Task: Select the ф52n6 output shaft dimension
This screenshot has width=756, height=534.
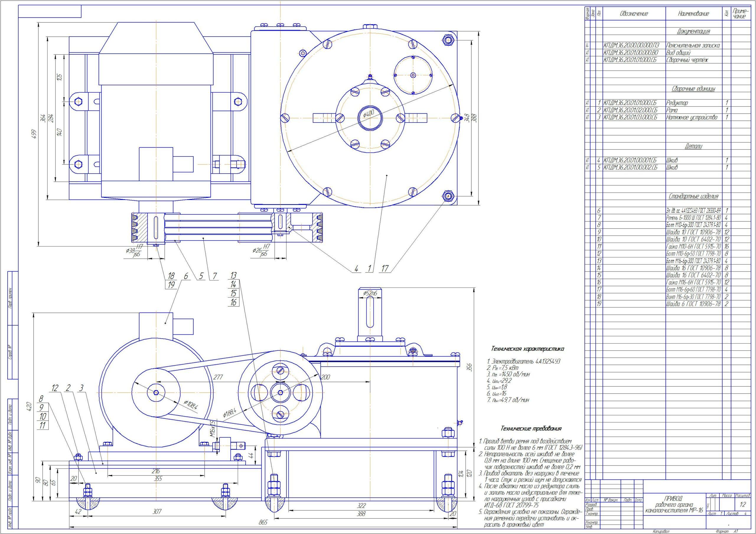Action: tap(370, 293)
